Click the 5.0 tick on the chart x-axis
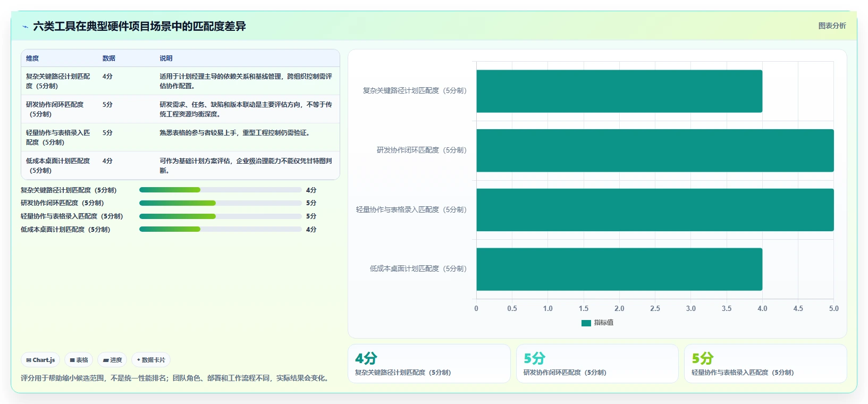This screenshot has width=868, height=404. click(x=833, y=308)
